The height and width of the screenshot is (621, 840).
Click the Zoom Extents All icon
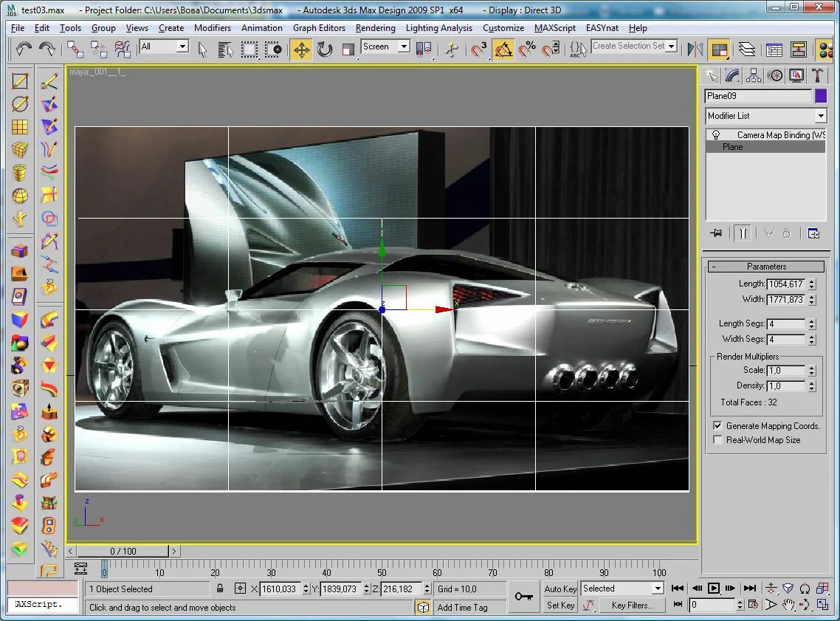[823, 589]
